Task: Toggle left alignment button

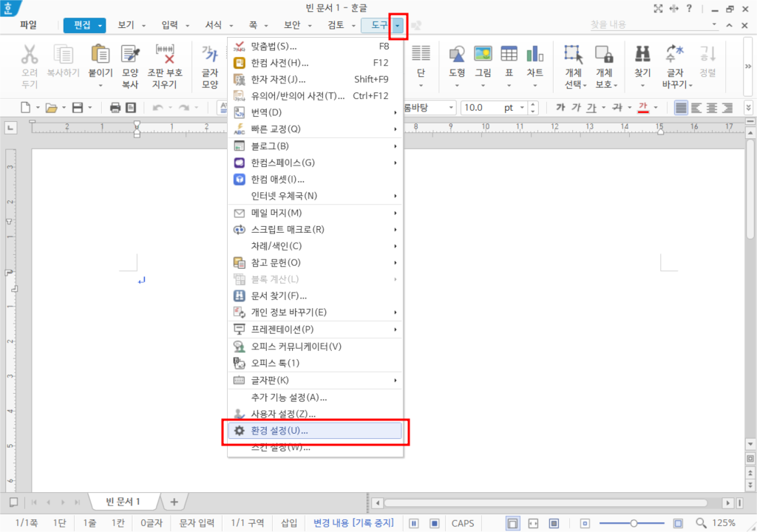Action: (696, 108)
